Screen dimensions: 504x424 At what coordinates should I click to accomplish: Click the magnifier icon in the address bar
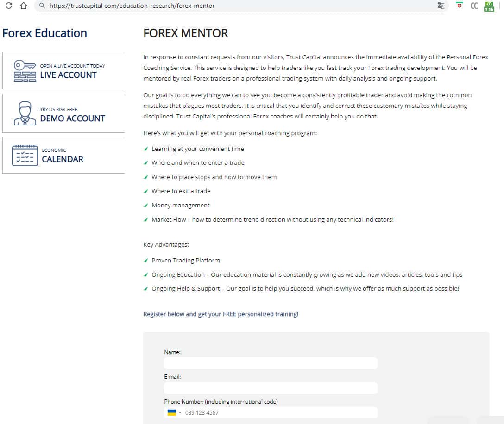(x=42, y=6)
